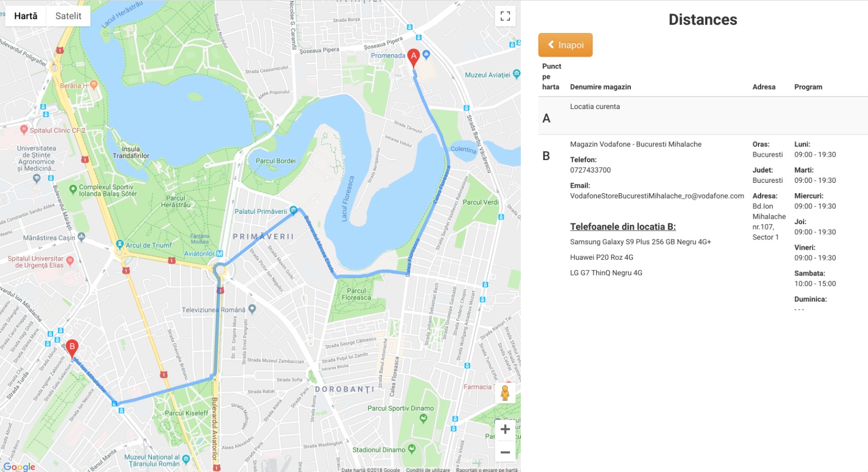Click the Aviatorilor metro station icon

tap(220, 253)
